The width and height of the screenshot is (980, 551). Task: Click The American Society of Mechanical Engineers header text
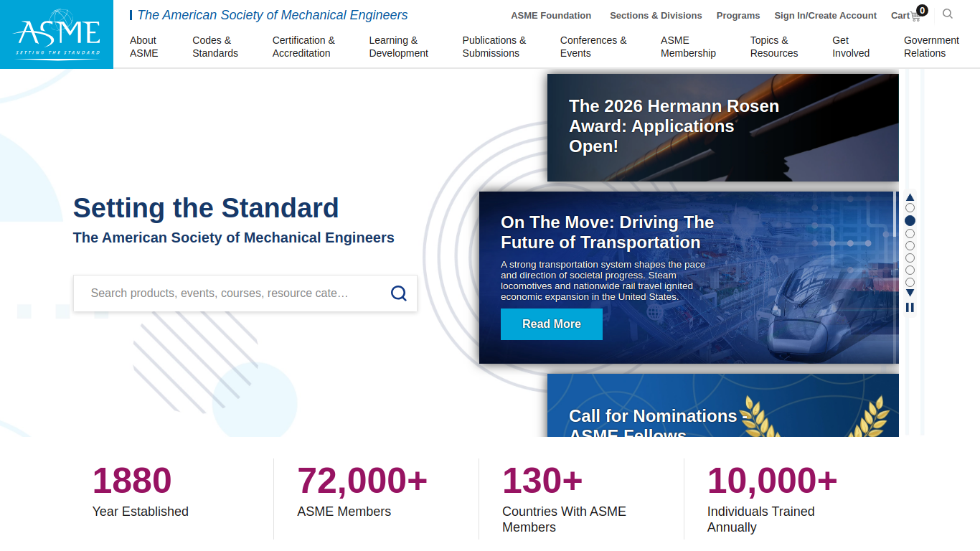point(272,15)
